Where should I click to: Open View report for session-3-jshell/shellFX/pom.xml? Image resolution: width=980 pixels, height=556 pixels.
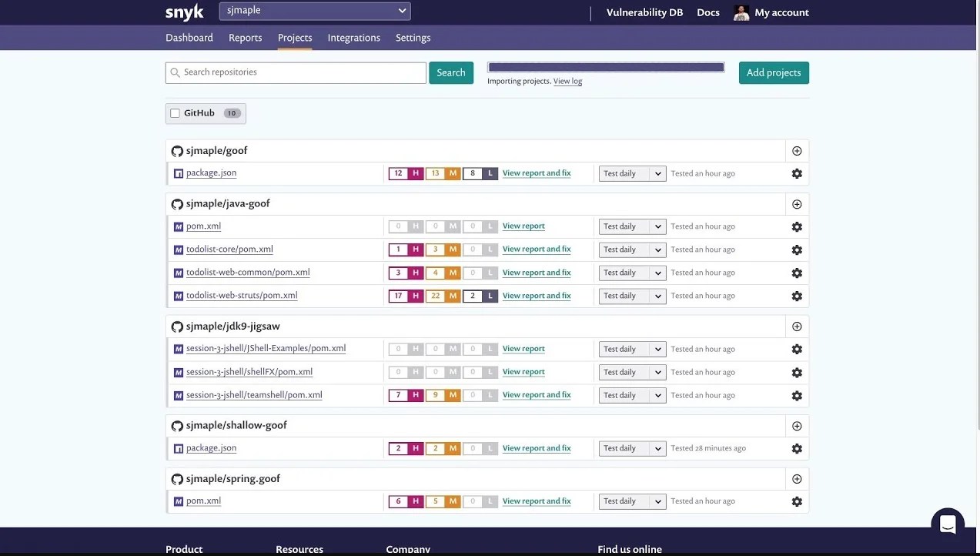click(523, 371)
